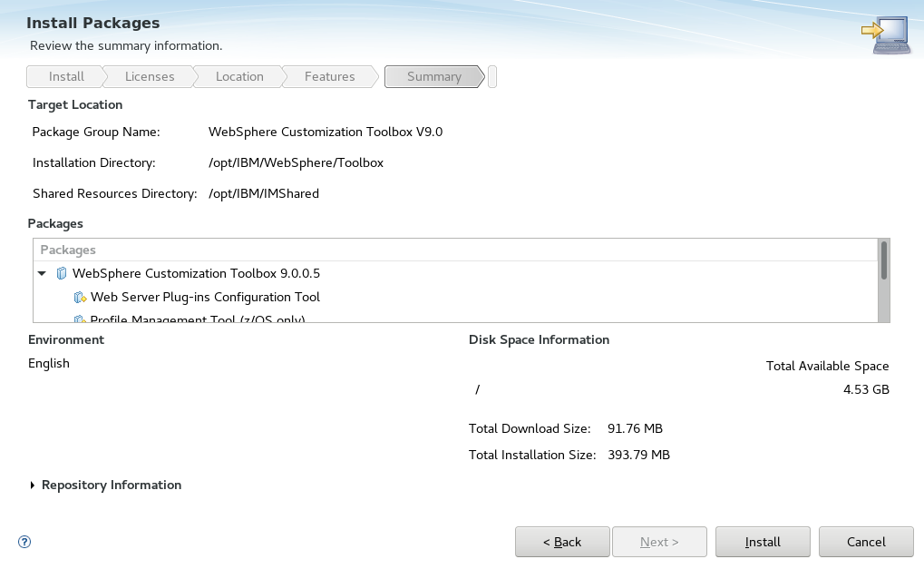Click the English environment language text

[49, 364]
